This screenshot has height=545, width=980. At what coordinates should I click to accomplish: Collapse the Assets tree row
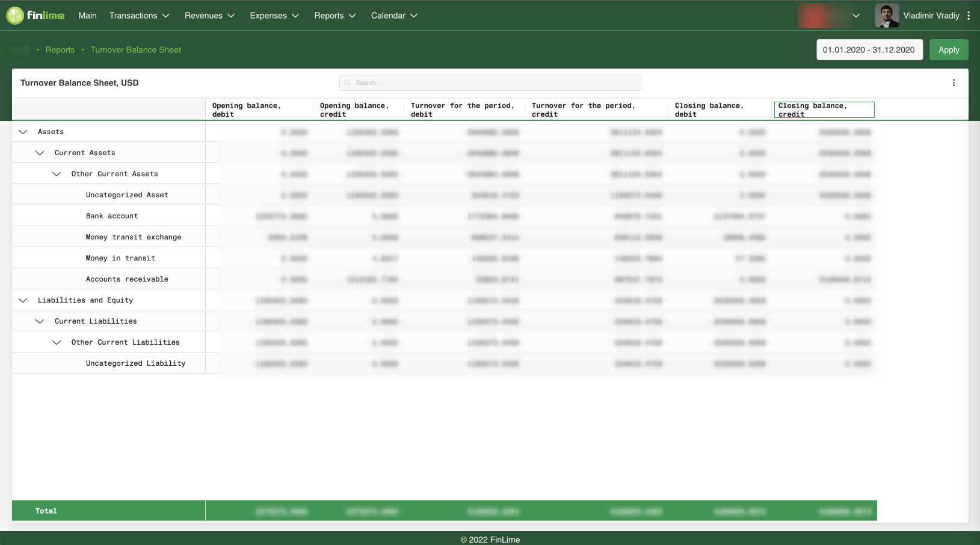click(23, 132)
